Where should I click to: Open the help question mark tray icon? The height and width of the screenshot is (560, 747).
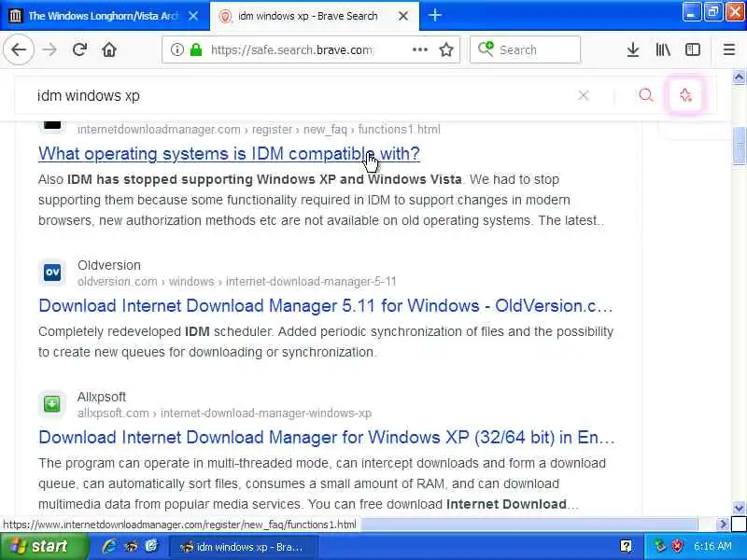tap(626, 546)
